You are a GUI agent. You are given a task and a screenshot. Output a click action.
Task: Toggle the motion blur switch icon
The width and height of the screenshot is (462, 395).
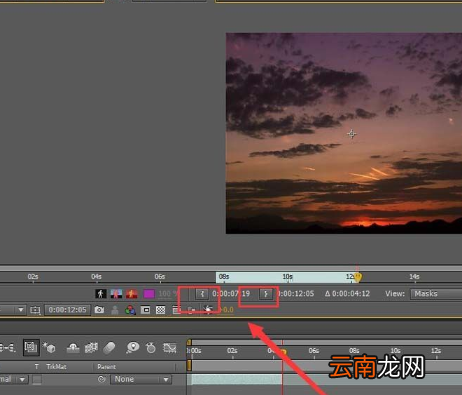pyautogui.click(x=109, y=348)
